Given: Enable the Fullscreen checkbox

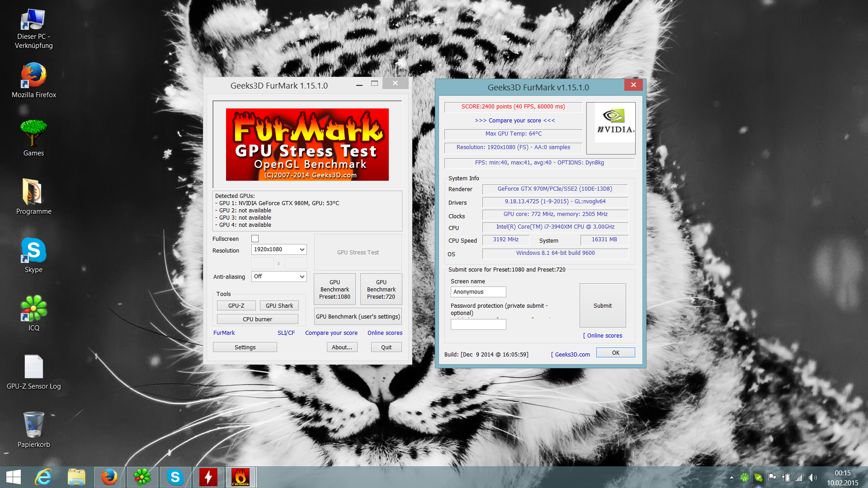Looking at the screenshot, I should click(255, 239).
